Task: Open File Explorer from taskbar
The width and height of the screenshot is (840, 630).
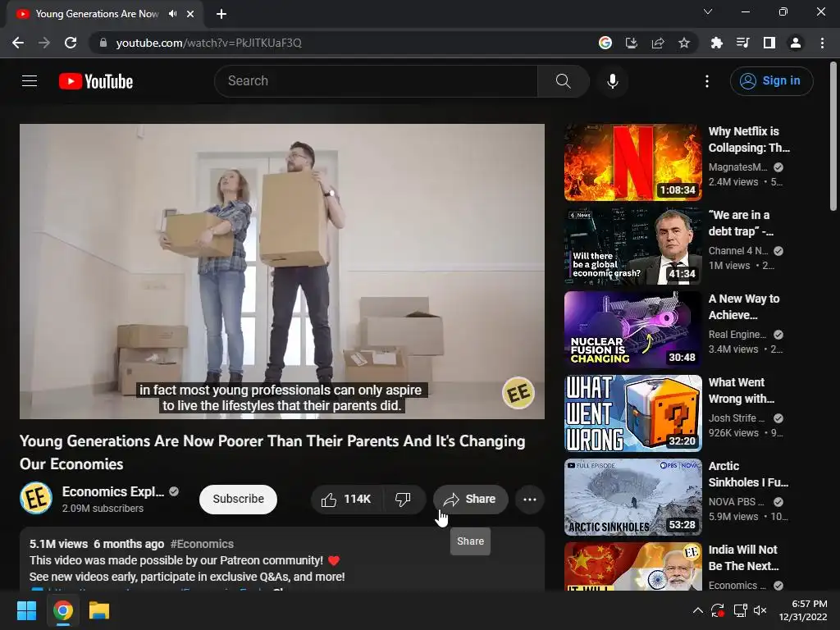Action: pos(99,610)
